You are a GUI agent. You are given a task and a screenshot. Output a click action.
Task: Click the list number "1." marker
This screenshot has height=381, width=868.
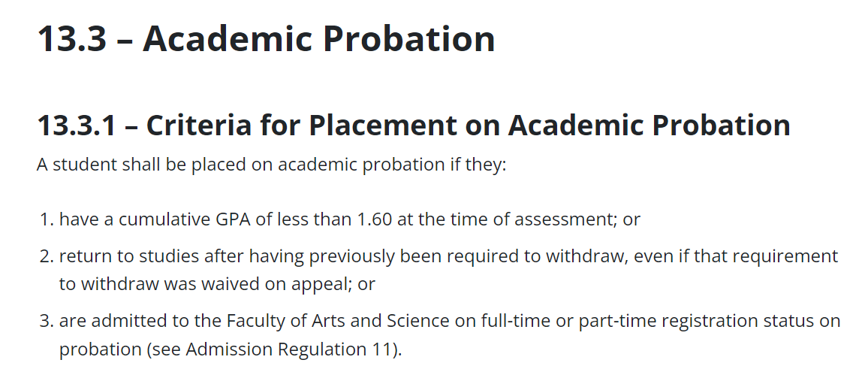(x=46, y=219)
